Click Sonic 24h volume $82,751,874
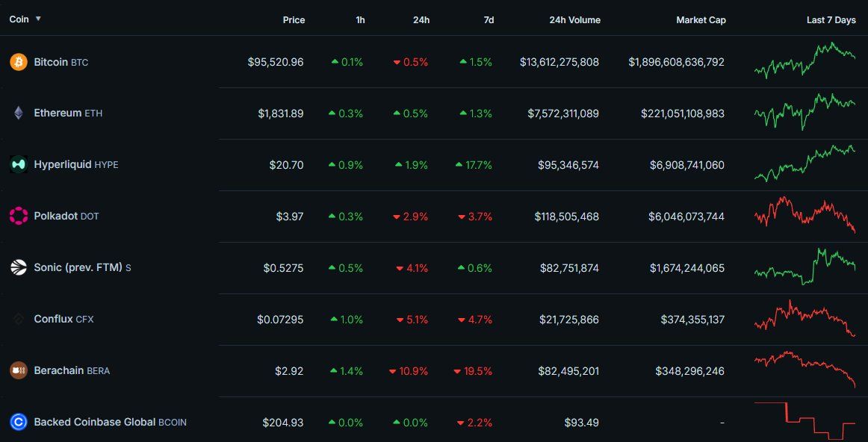Screen dimensions: 868x442 (x=570, y=268)
